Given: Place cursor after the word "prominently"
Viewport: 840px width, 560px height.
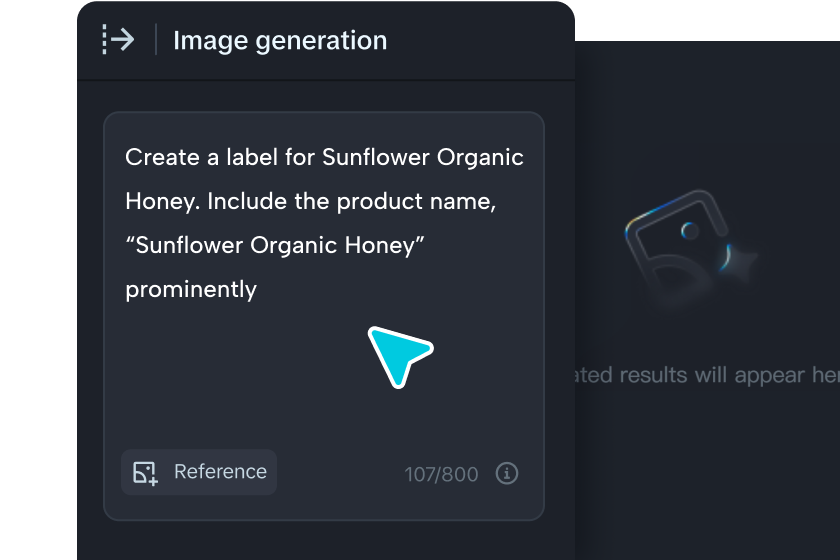Looking at the screenshot, I should (x=258, y=290).
